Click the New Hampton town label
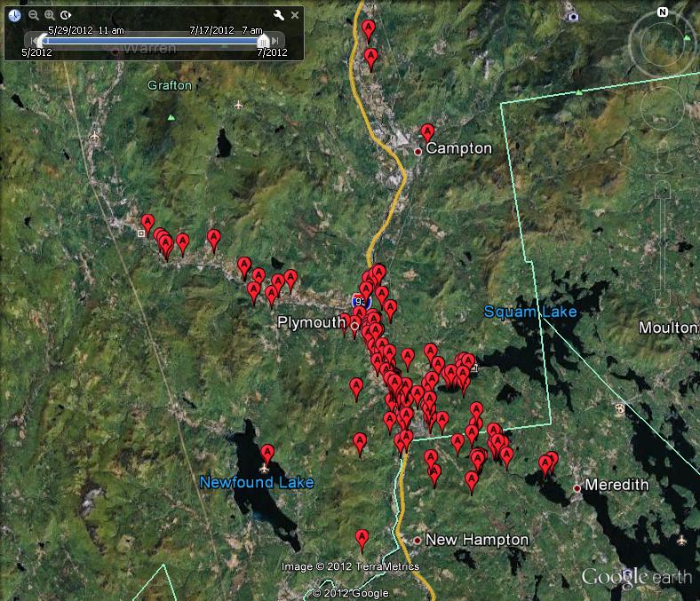The image size is (700, 601). click(477, 540)
